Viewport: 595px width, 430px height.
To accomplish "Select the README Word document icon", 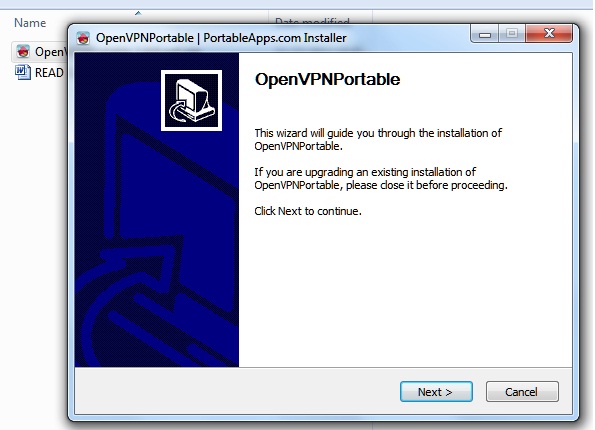I will click(x=23, y=72).
